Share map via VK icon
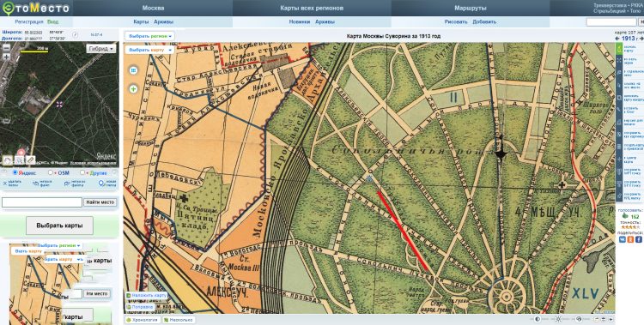Screen dimensions: 644x325 623,239
